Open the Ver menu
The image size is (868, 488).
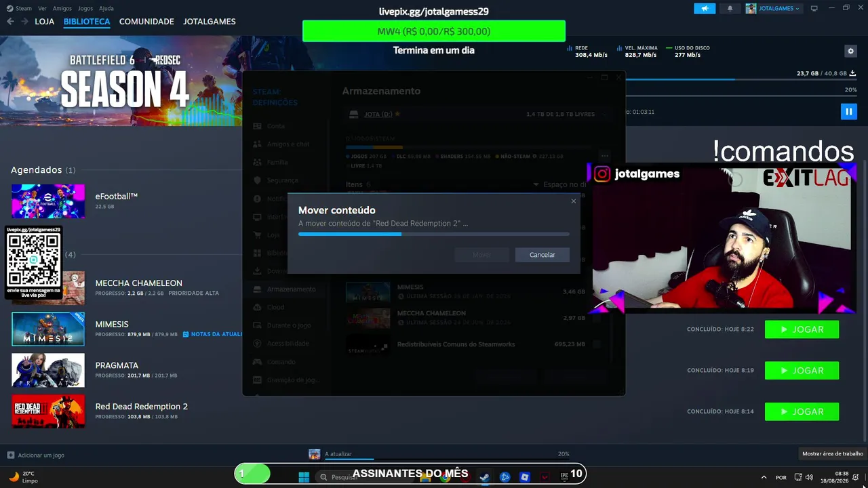pos(43,8)
